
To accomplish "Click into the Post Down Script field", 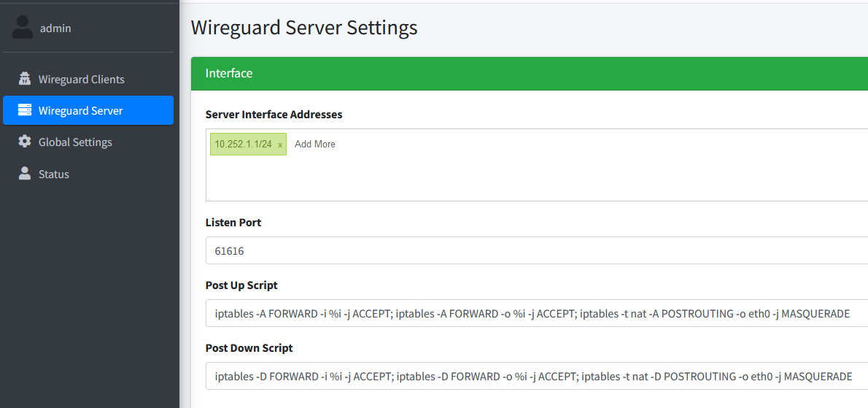I will (536, 377).
